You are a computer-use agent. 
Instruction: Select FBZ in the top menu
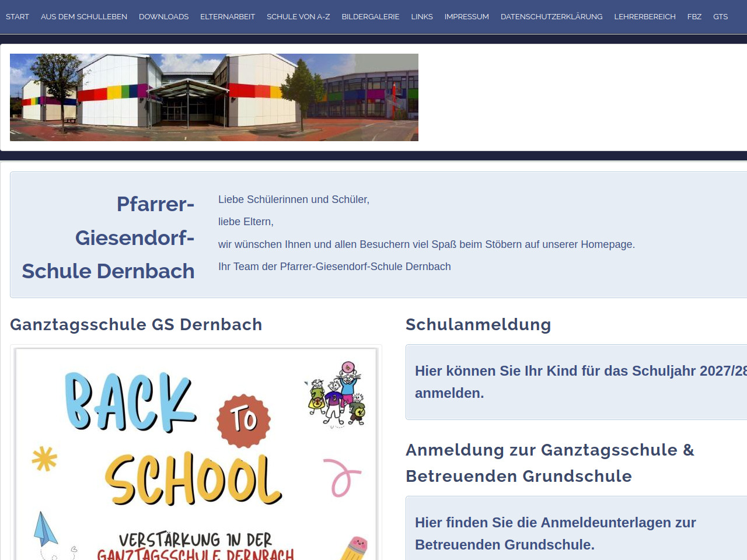point(694,17)
